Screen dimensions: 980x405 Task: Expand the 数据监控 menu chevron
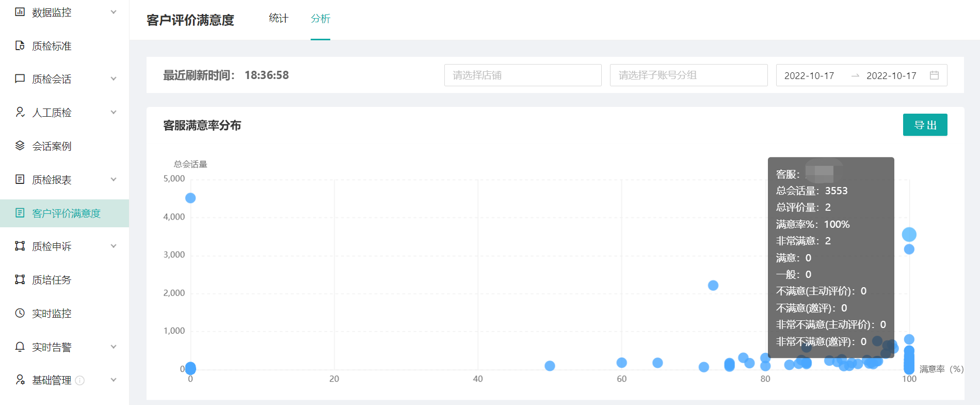[114, 12]
